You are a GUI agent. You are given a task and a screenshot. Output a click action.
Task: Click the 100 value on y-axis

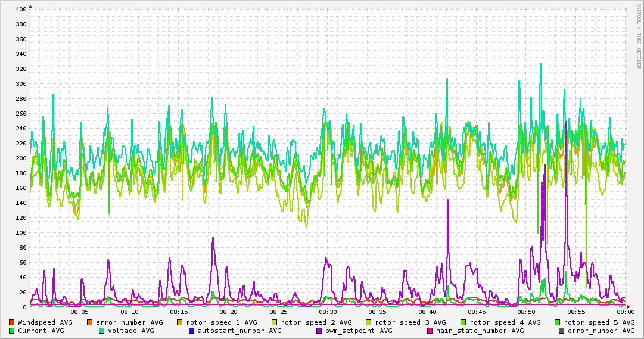coord(21,232)
